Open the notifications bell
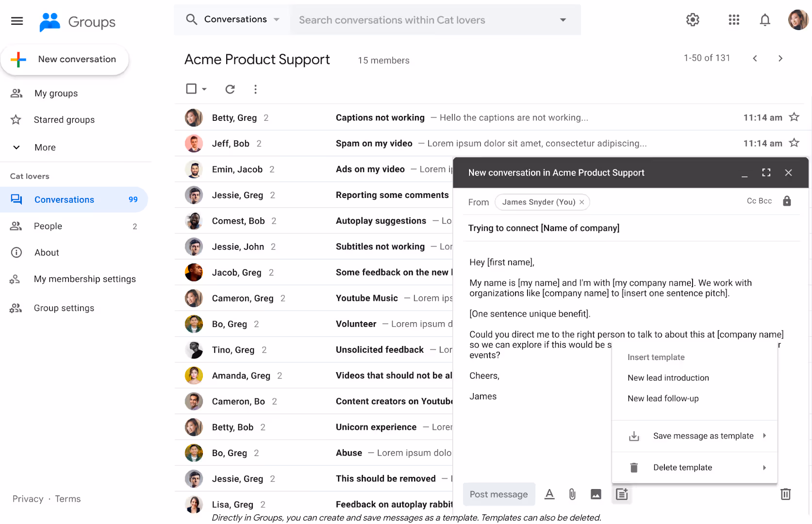 point(765,20)
